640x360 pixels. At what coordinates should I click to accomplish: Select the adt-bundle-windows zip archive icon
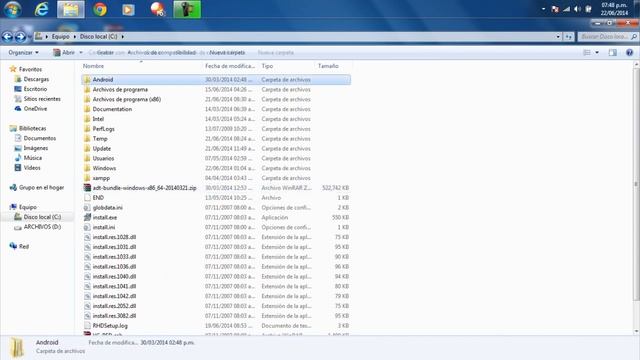click(87, 188)
